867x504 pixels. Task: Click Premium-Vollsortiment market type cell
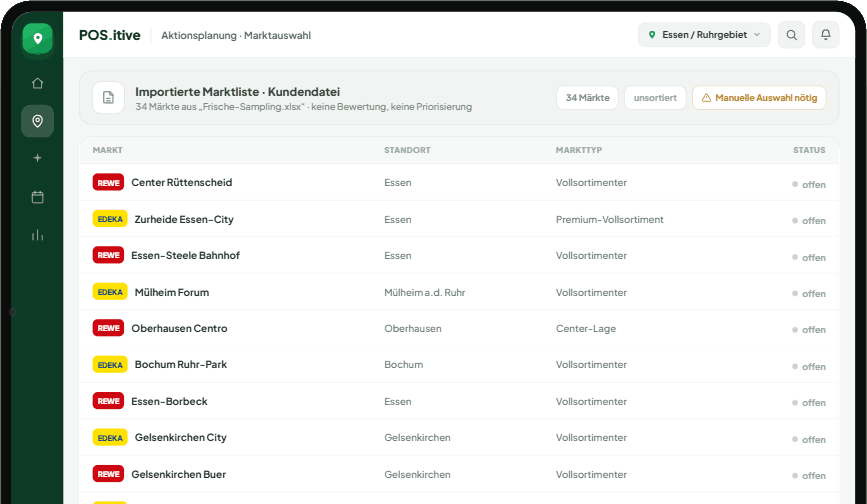609,219
